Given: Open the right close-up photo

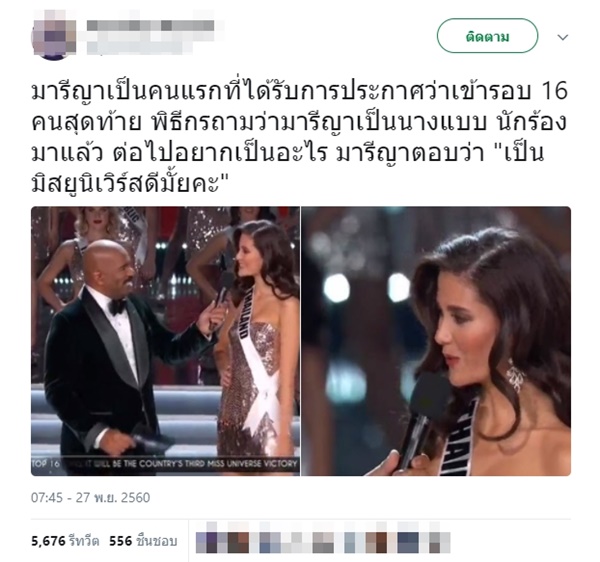Looking at the screenshot, I should click(436, 341).
